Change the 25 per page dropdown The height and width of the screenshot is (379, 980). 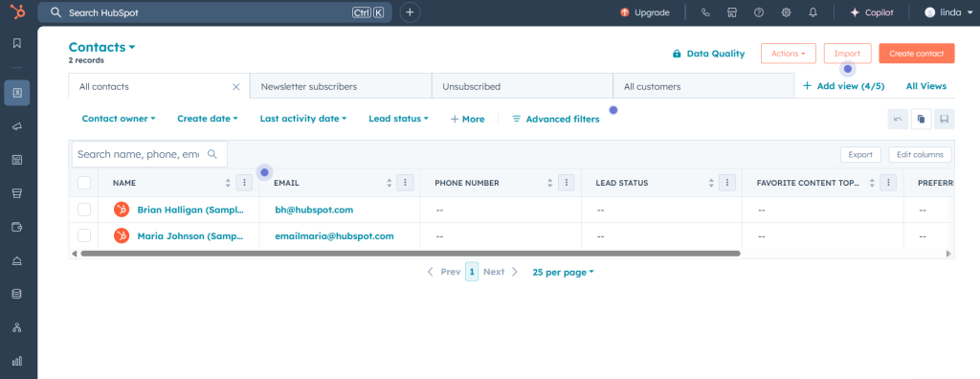(563, 272)
